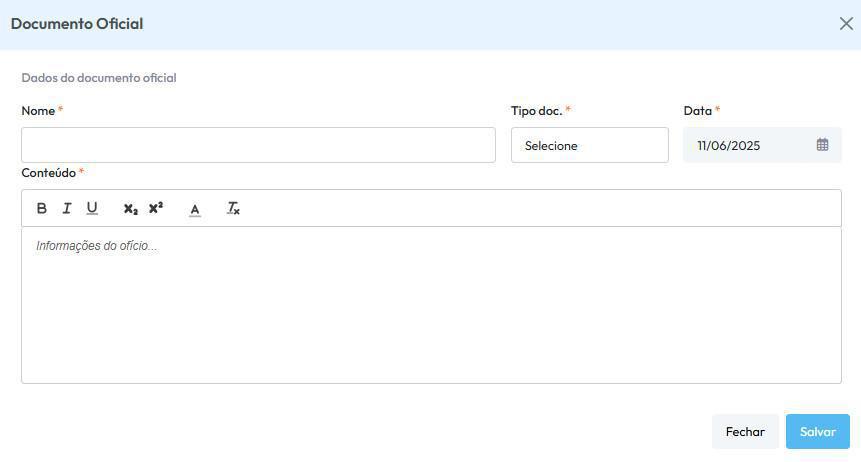Click into the Conteúdo text editor area

pyautogui.click(x=431, y=305)
